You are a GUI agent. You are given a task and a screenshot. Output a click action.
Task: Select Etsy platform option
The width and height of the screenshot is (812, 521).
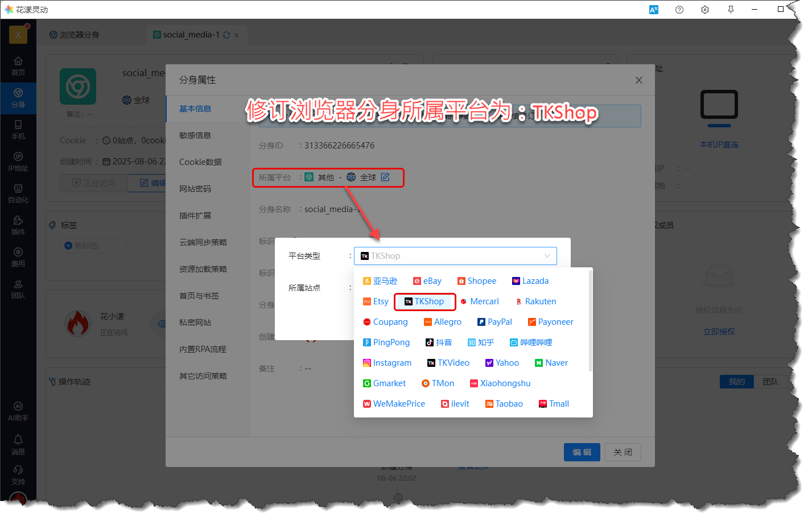[376, 301]
